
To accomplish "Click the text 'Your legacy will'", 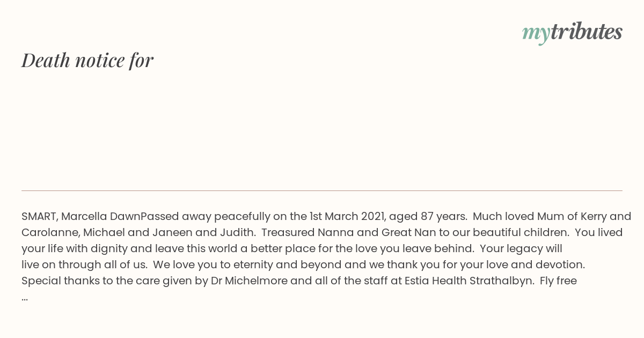I will coord(521,249).
